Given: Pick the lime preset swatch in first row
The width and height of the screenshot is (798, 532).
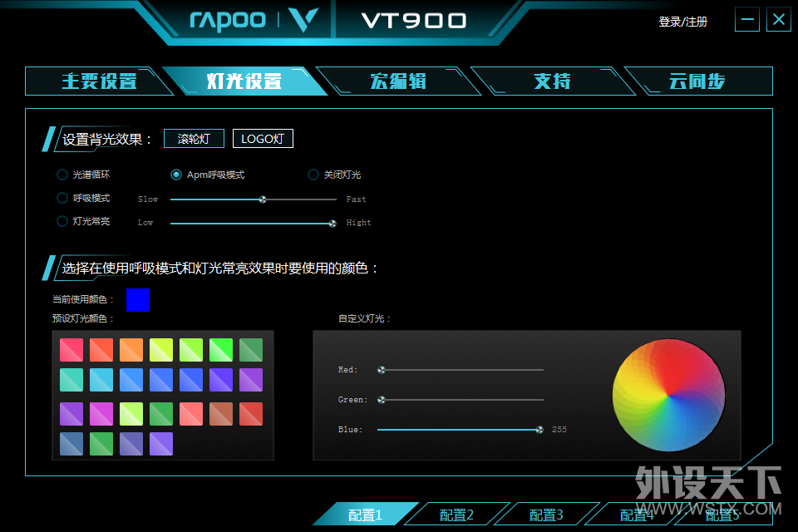Looking at the screenshot, I should tap(191, 350).
